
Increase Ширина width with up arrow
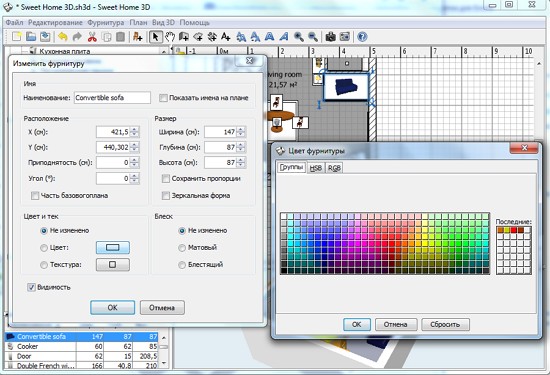pos(241,129)
